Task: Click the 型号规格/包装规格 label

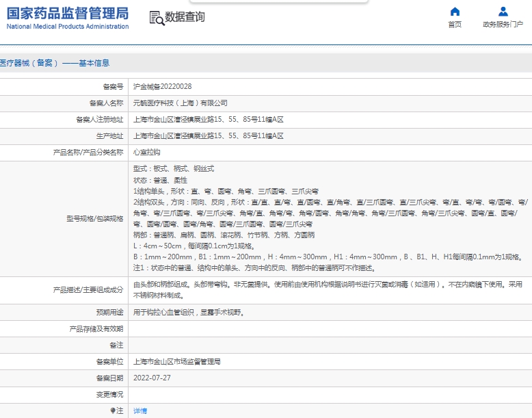Action: pyautogui.click(x=94, y=219)
